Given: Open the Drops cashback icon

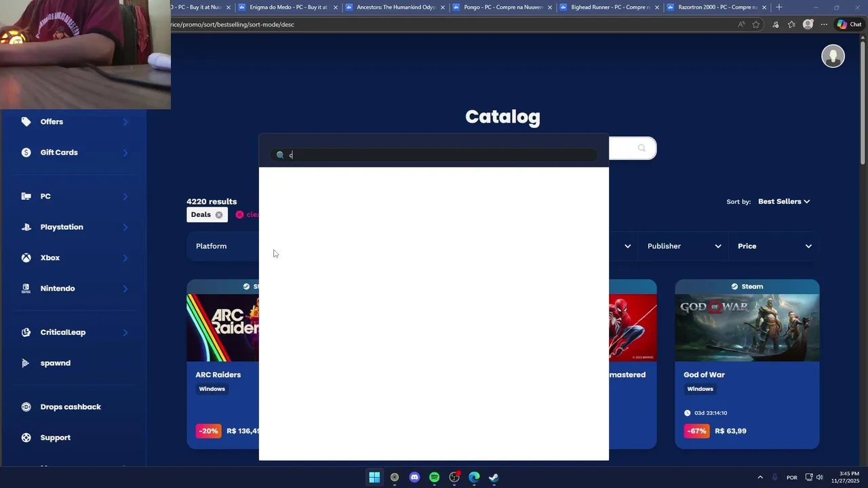Looking at the screenshot, I should click(x=26, y=407).
